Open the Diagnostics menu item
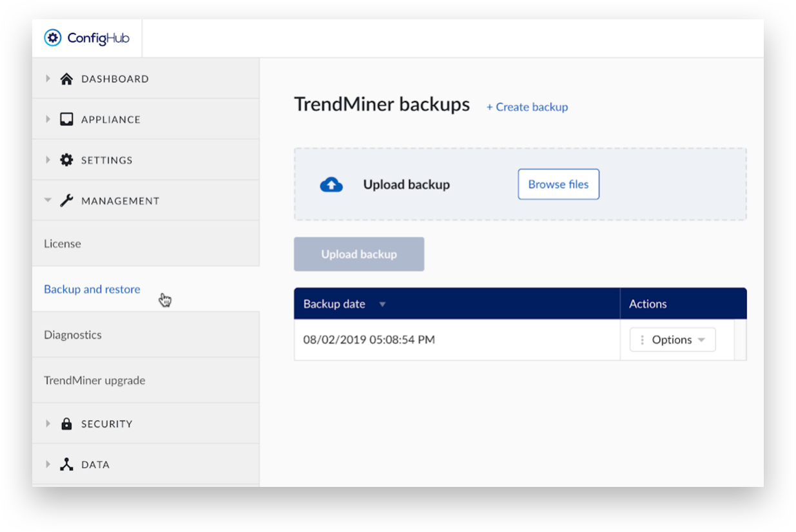 pyautogui.click(x=146, y=335)
